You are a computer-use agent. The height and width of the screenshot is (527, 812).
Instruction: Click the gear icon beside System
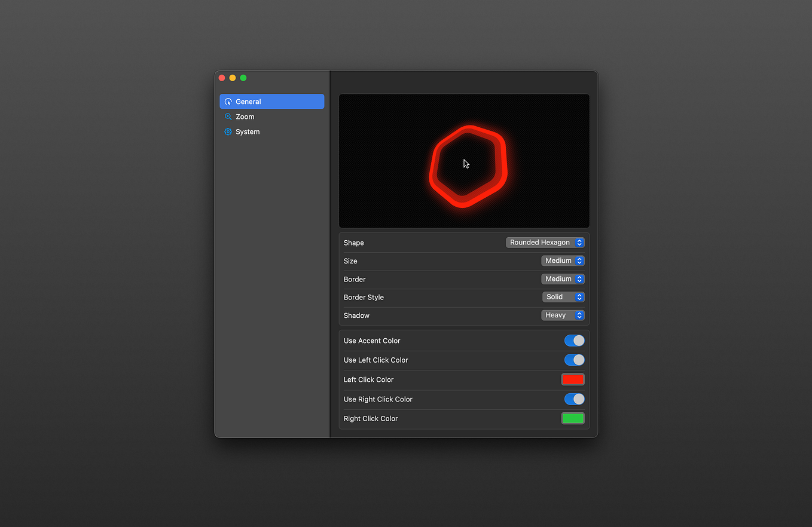coord(228,131)
